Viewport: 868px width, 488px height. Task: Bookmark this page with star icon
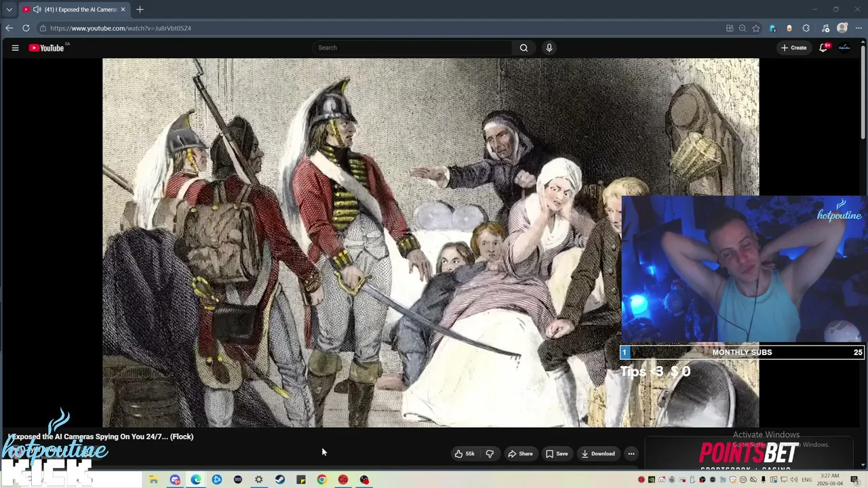[756, 28]
